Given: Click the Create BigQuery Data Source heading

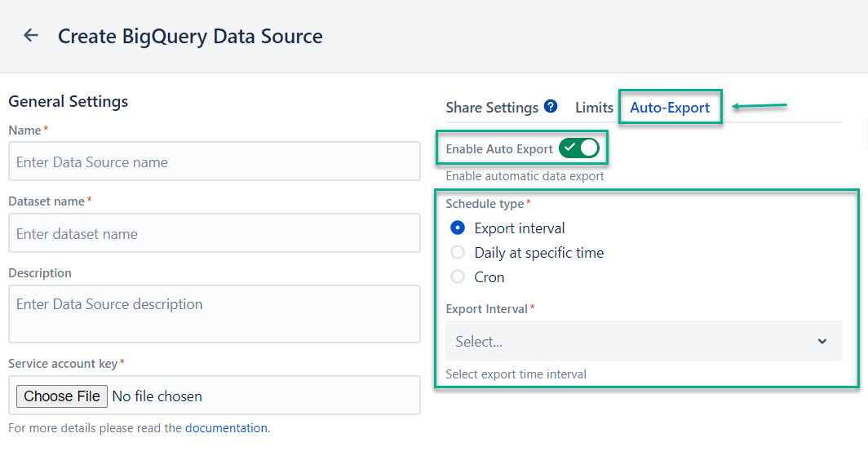Looking at the screenshot, I should tap(190, 37).
